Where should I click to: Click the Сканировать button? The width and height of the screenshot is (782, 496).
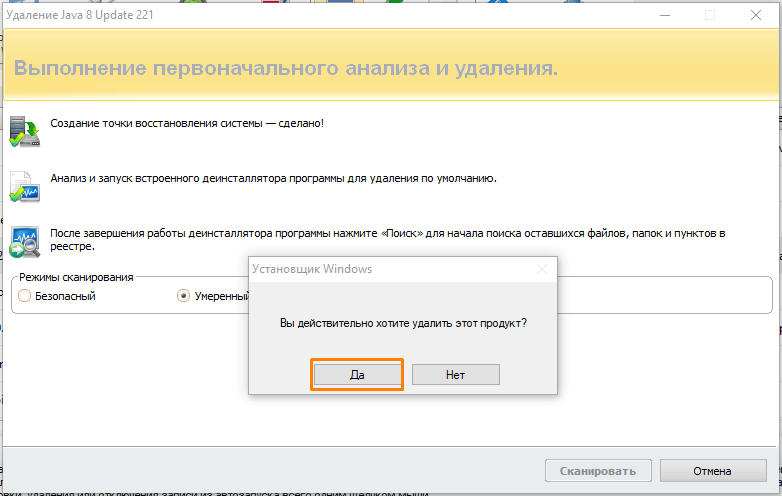coord(598,471)
